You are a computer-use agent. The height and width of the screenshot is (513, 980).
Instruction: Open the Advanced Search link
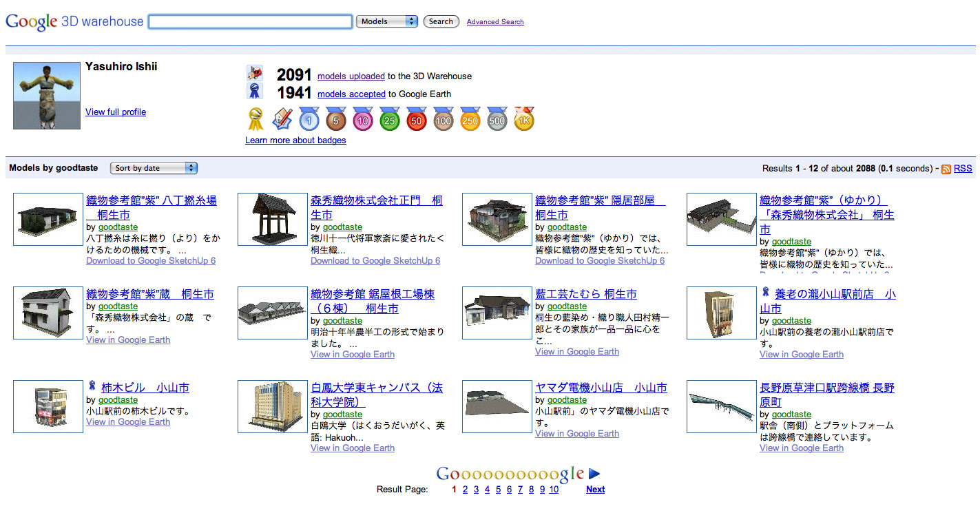coord(495,22)
